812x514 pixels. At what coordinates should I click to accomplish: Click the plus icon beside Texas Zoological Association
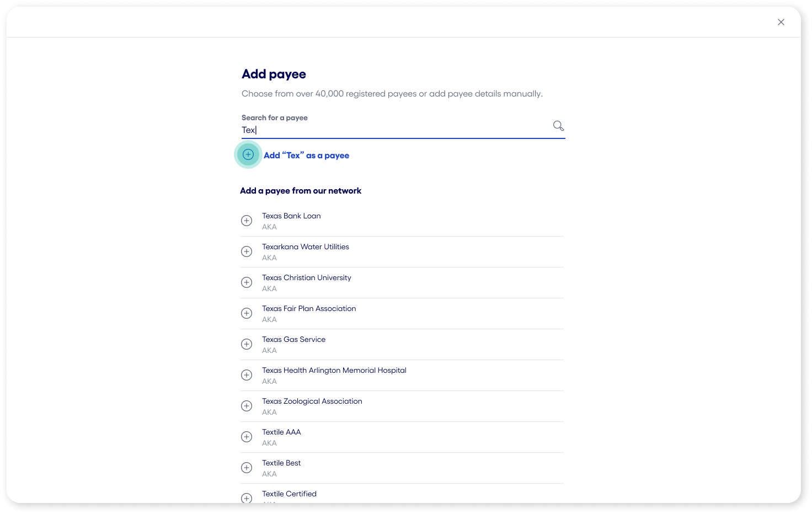pos(247,406)
